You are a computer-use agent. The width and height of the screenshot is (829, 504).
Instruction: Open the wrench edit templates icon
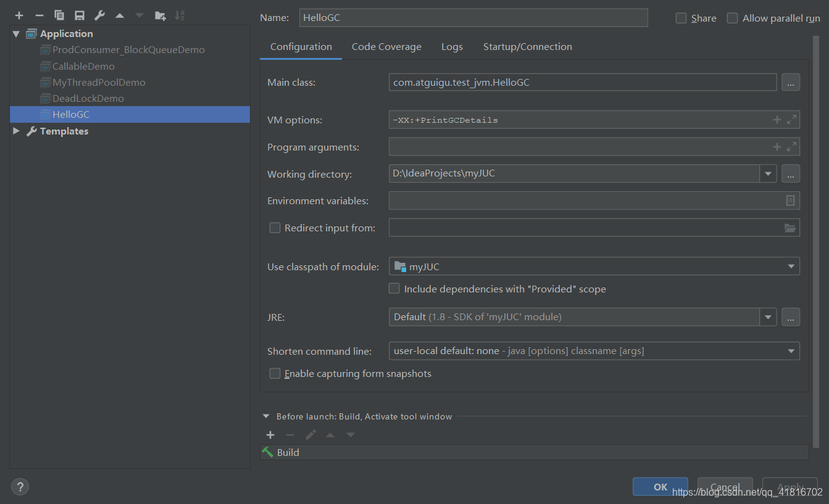point(99,15)
